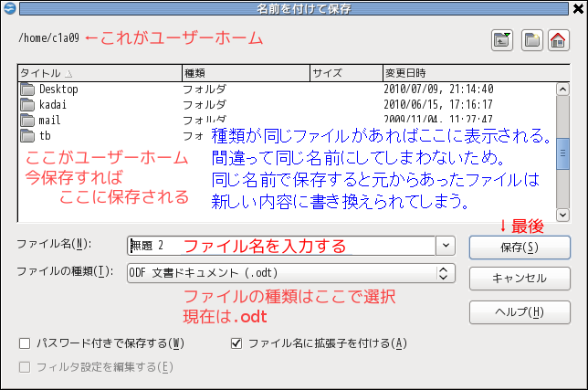This screenshot has width=588, height=390.
Task: Sort list by 変更日時 column header
Action: [477, 73]
